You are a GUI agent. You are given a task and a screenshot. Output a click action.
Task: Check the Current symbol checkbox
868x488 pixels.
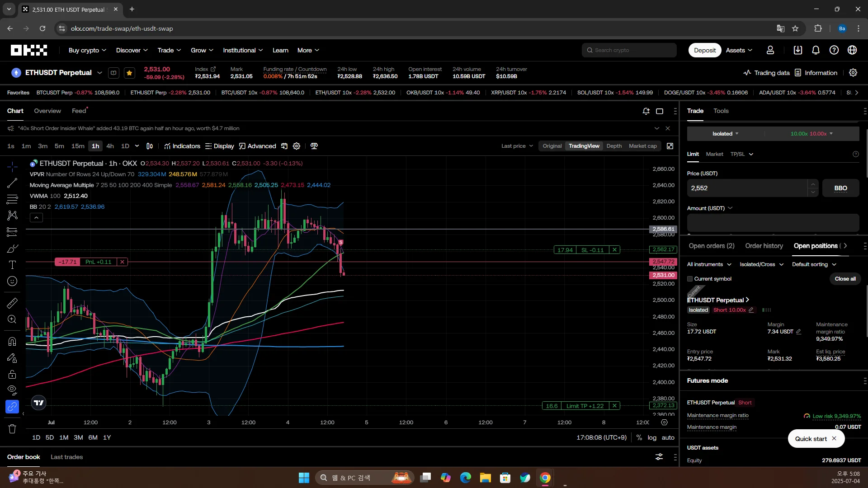(x=690, y=279)
